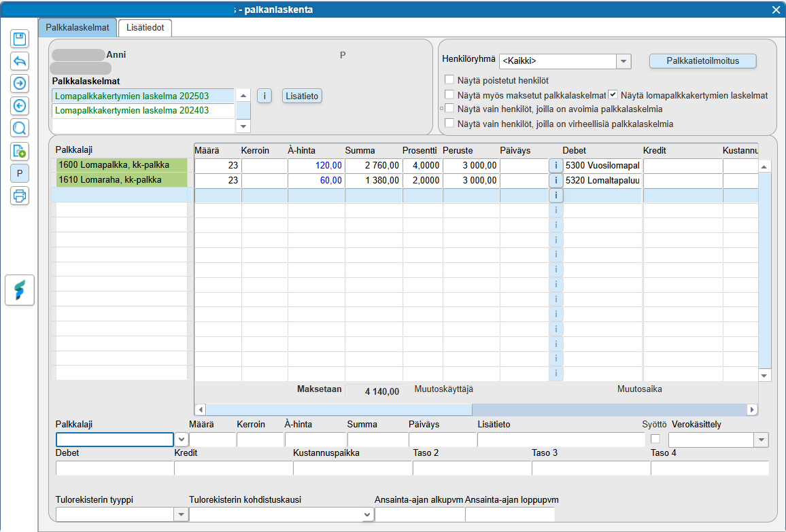This screenshot has width=786, height=532.
Task: Click the blue-green logo icon in sidebar
Action: click(20, 290)
